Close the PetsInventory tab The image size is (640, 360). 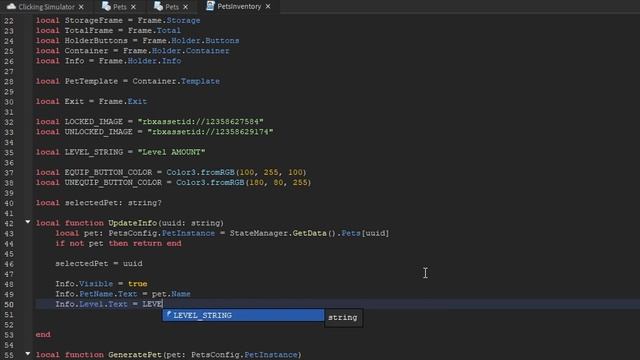click(x=268, y=7)
